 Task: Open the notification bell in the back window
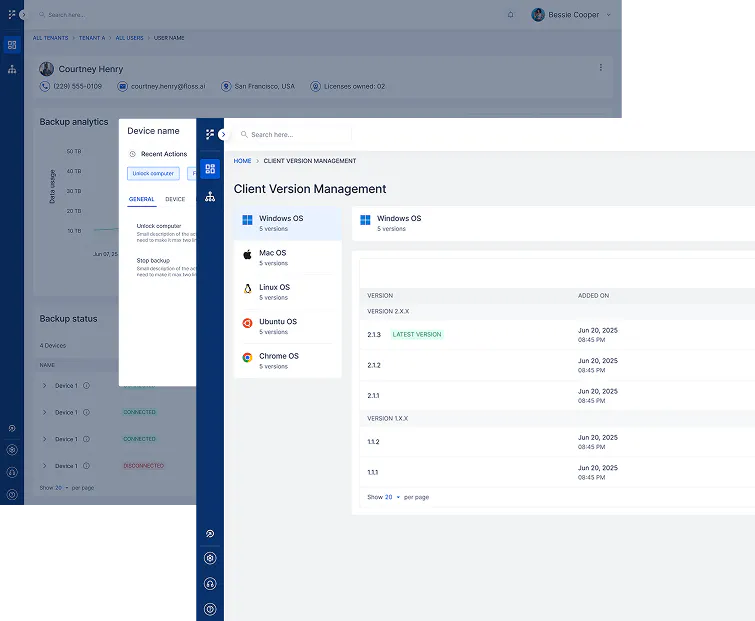click(510, 15)
